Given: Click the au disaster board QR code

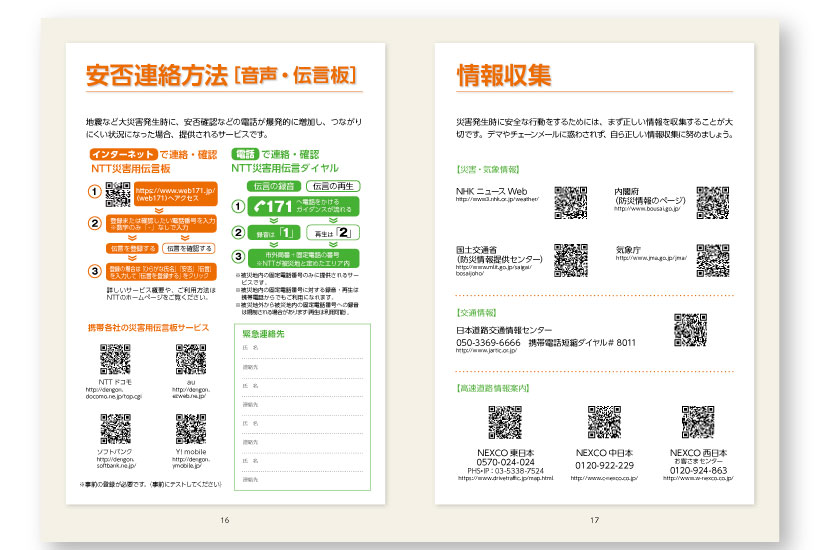Looking at the screenshot, I should point(191,359).
